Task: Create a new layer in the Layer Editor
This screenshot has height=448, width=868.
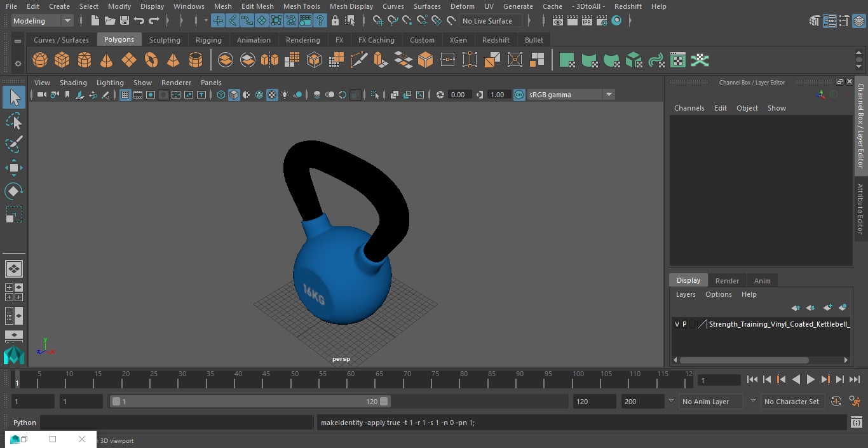Action: pos(827,308)
